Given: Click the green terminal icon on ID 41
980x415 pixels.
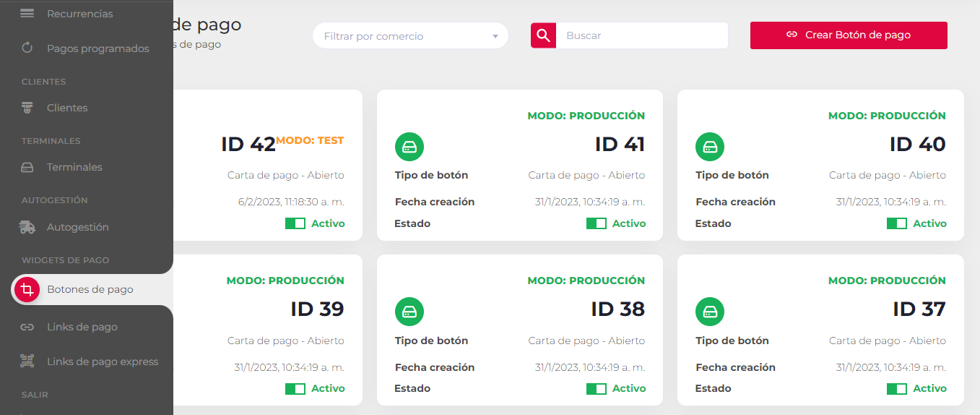Looking at the screenshot, I should (409, 147).
